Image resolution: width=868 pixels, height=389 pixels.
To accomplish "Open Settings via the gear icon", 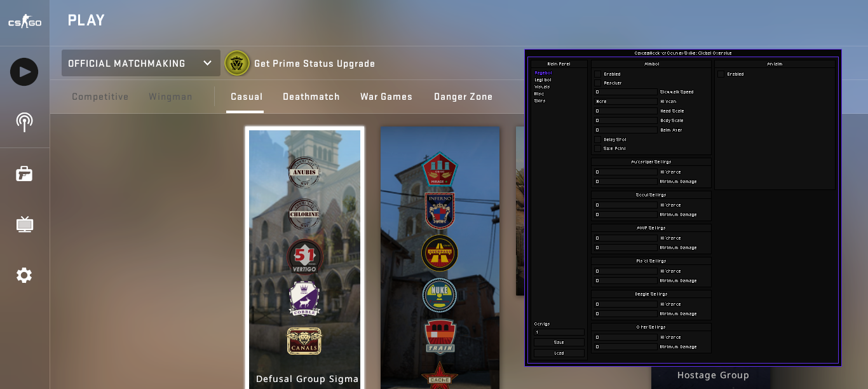I will (x=24, y=275).
